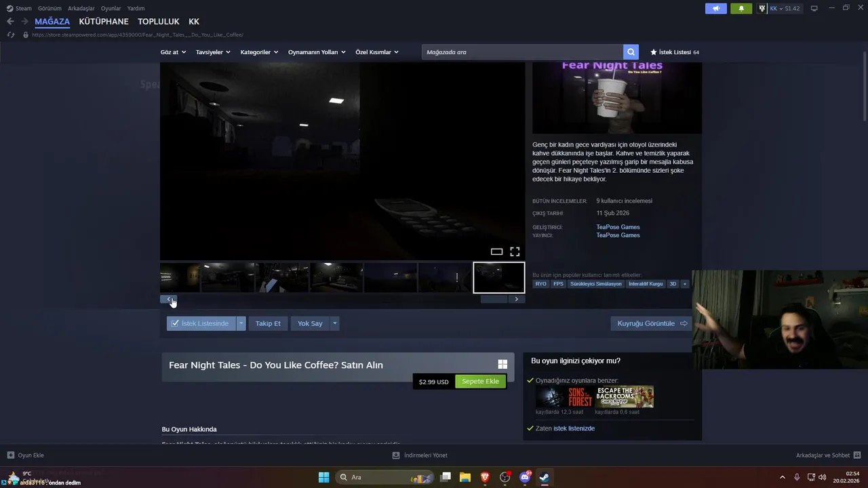Open the green notifications bell
The width and height of the screenshot is (868, 488).
pos(741,8)
